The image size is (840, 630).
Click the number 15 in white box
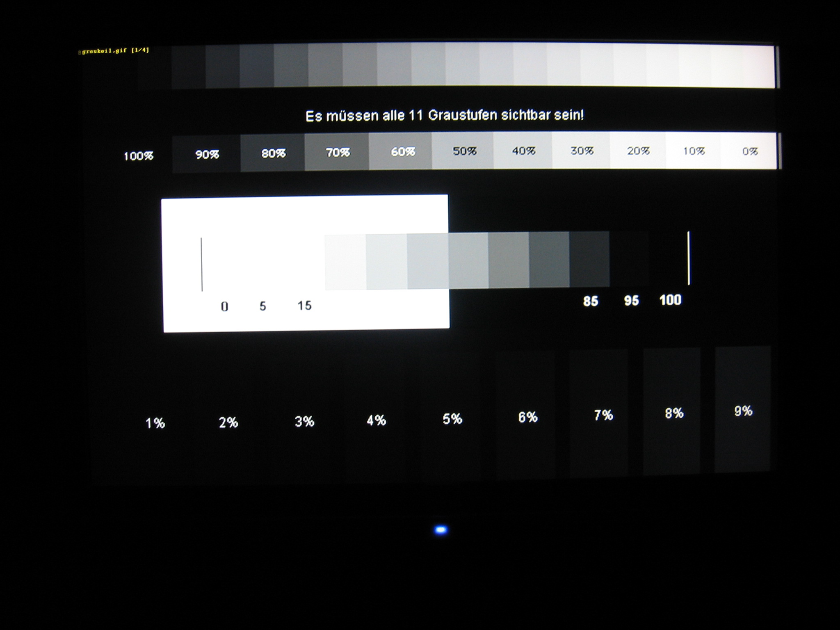click(304, 306)
